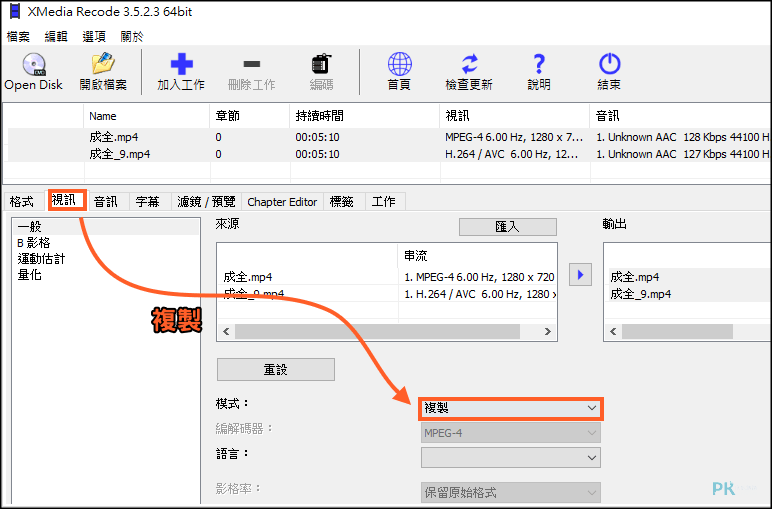
Task: Select 成全.mp4 in the 來源 list
Action: coord(248,277)
